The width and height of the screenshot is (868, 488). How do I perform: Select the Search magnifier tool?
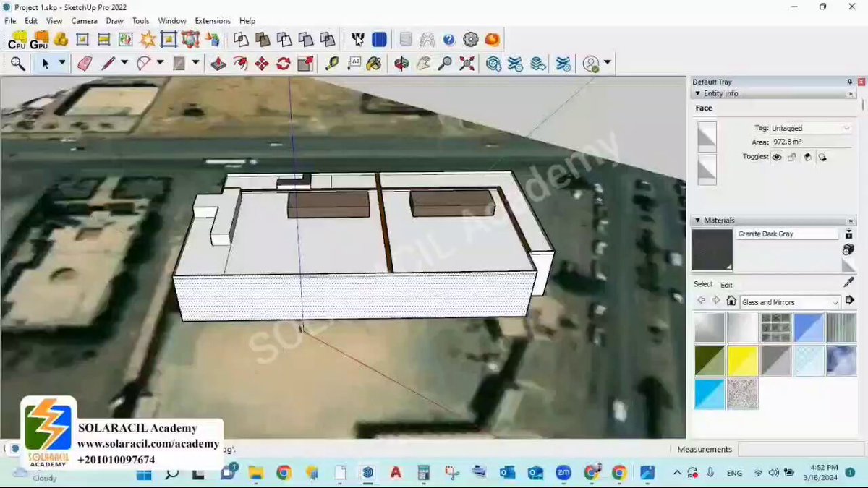(18, 64)
